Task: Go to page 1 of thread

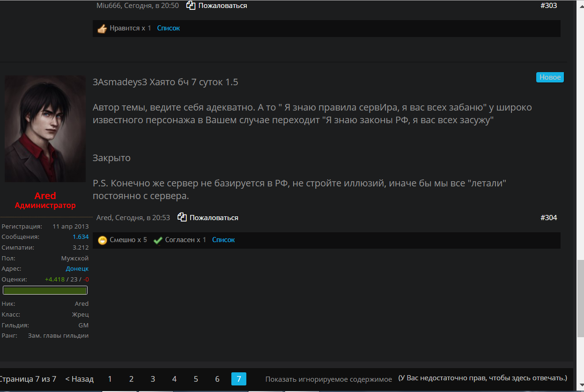Action: pos(110,379)
